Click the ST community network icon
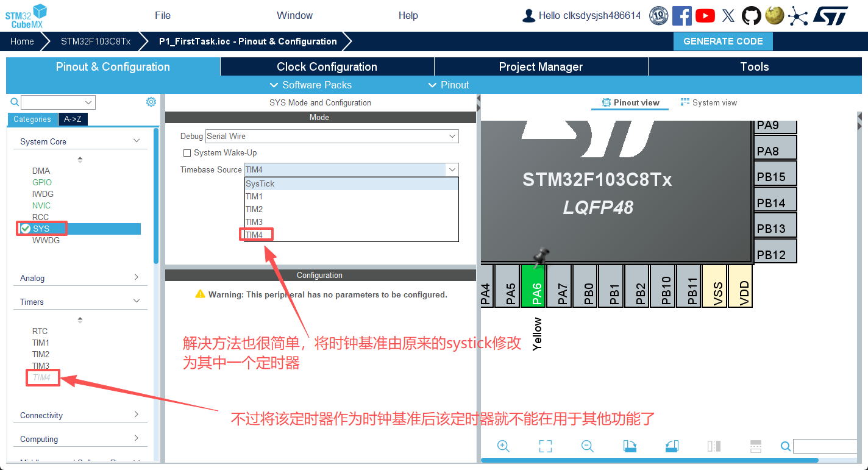 tap(797, 16)
